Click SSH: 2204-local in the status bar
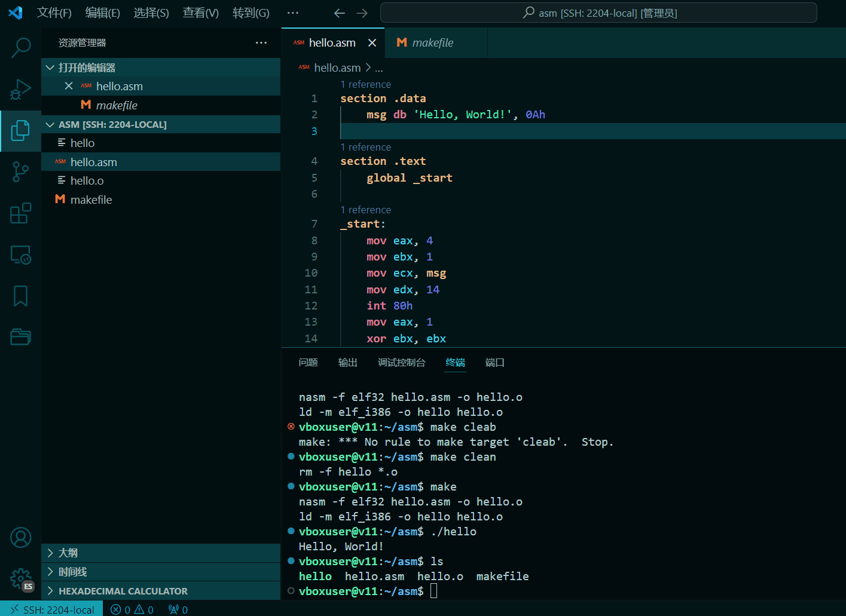846x616 pixels. pos(51,609)
